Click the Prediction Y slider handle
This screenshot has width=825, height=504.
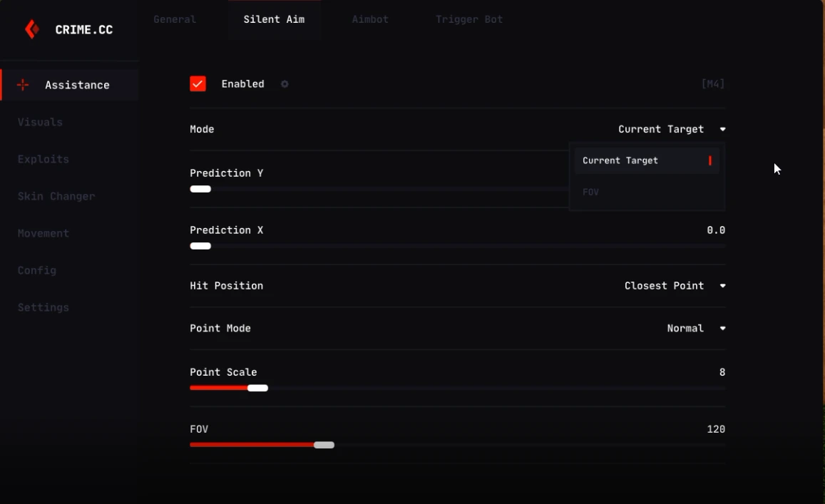coord(200,190)
